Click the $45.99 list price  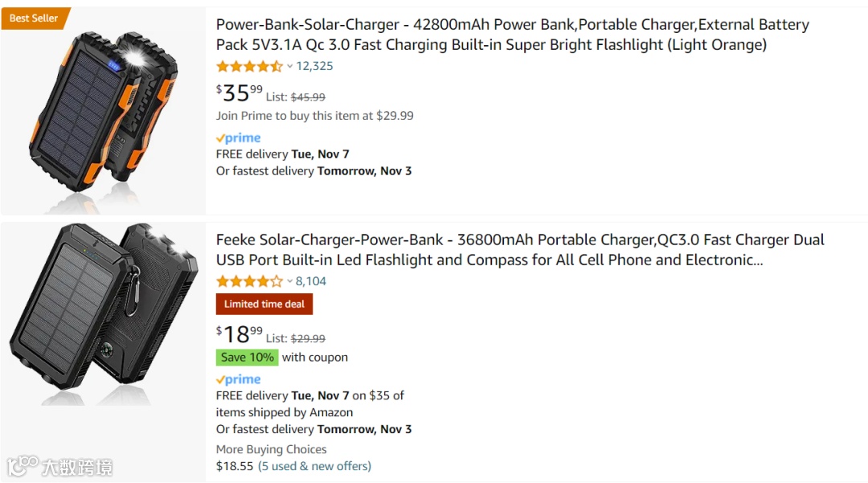308,97
